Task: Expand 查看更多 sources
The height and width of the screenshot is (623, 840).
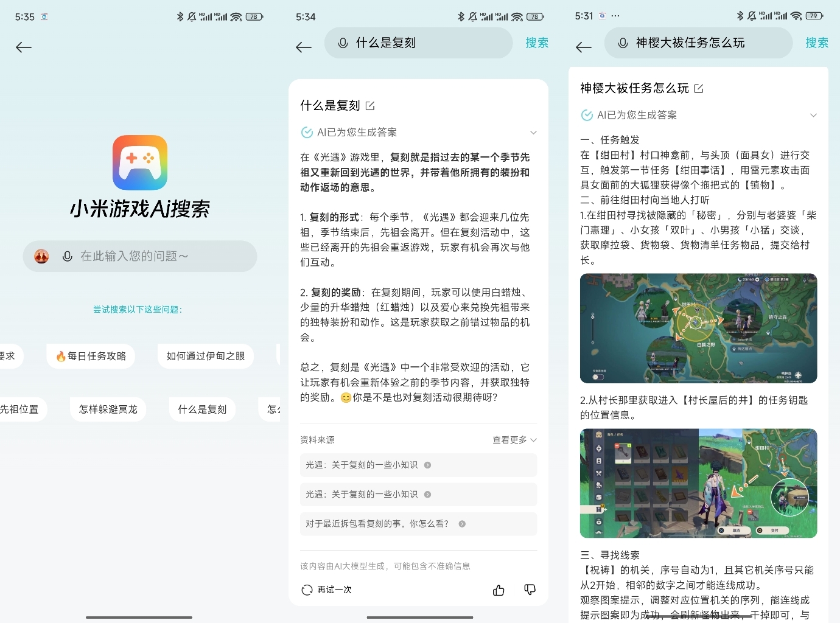Action: [x=514, y=440]
